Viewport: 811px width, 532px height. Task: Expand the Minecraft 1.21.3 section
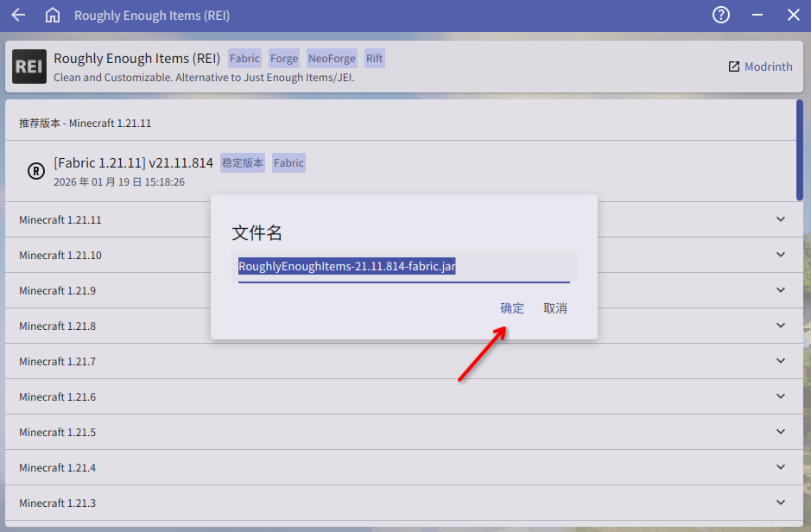pyautogui.click(x=781, y=503)
